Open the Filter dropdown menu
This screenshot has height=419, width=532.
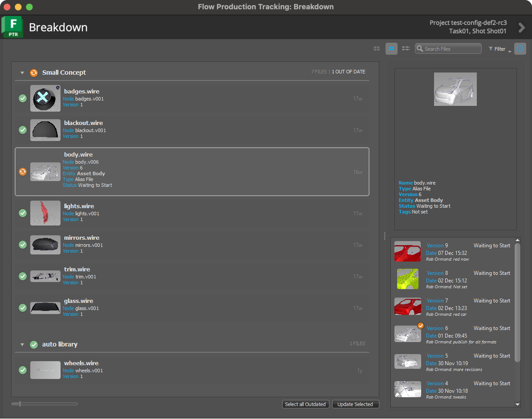pos(500,49)
